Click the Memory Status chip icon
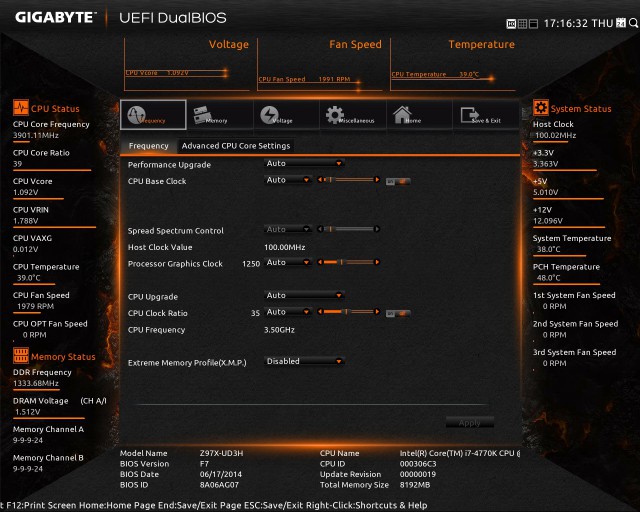This screenshot has height=512, width=640. point(20,356)
